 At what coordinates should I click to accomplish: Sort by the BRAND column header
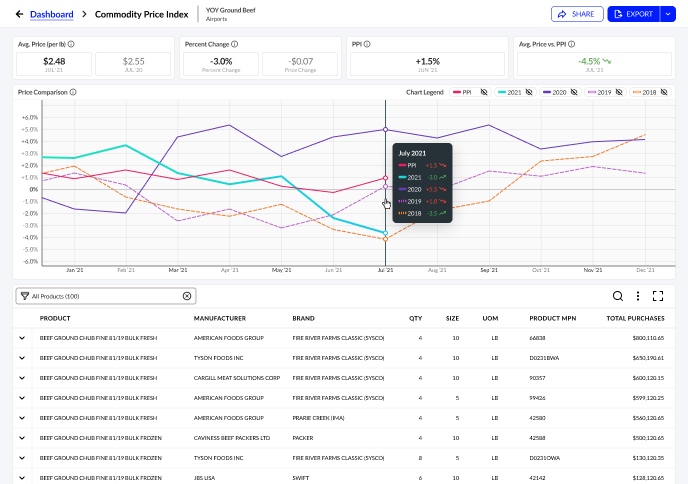tap(304, 318)
